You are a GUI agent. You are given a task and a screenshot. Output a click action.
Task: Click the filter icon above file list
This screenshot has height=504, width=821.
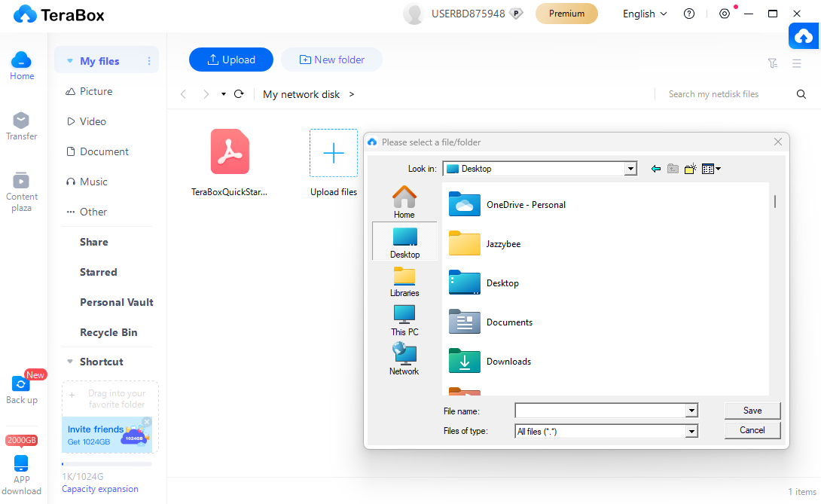click(773, 63)
